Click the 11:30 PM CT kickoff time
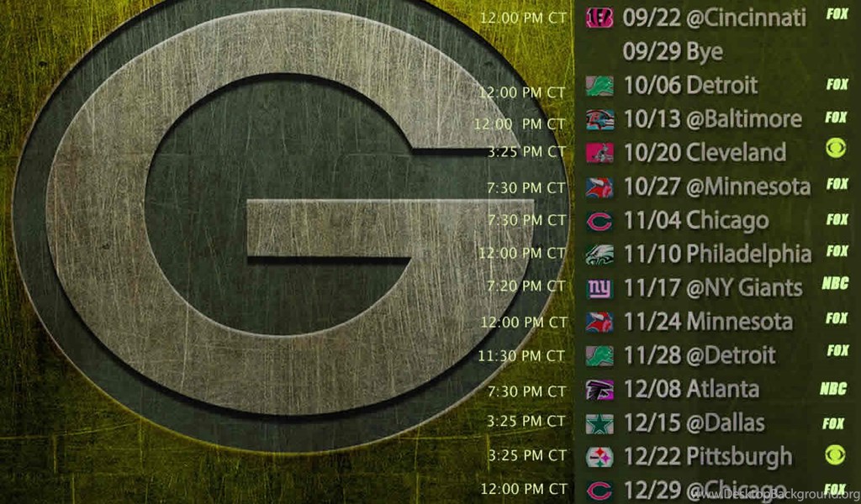Image resolution: width=861 pixels, height=504 pixels. pyautogui.click(x=521, y=356)
